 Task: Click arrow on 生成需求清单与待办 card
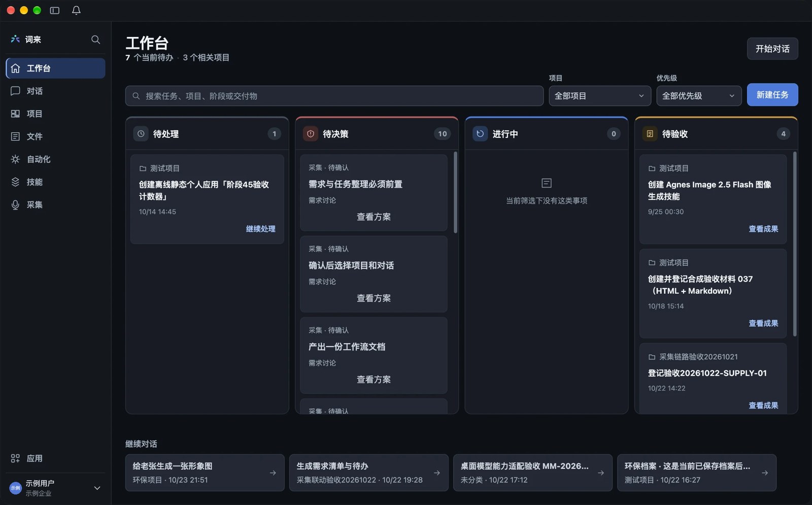point(437,473)
